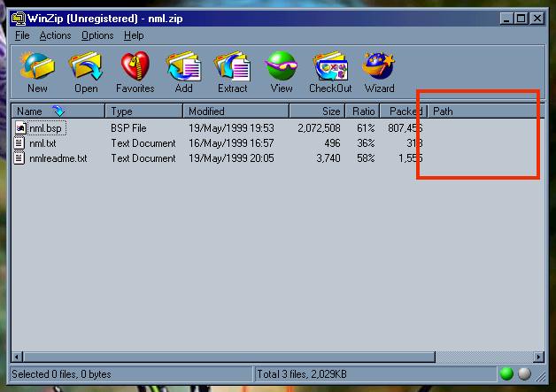Click the gray status light indicator
This screenshot has height=392, width=556.
(524, 373)
